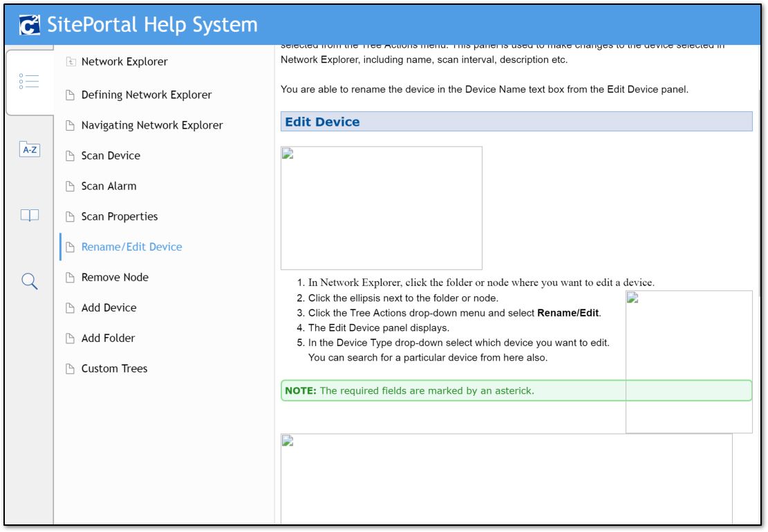The image size is (768, 532).
Task: Open the Navigating Network Explorer topic
Action: point(152,125)
